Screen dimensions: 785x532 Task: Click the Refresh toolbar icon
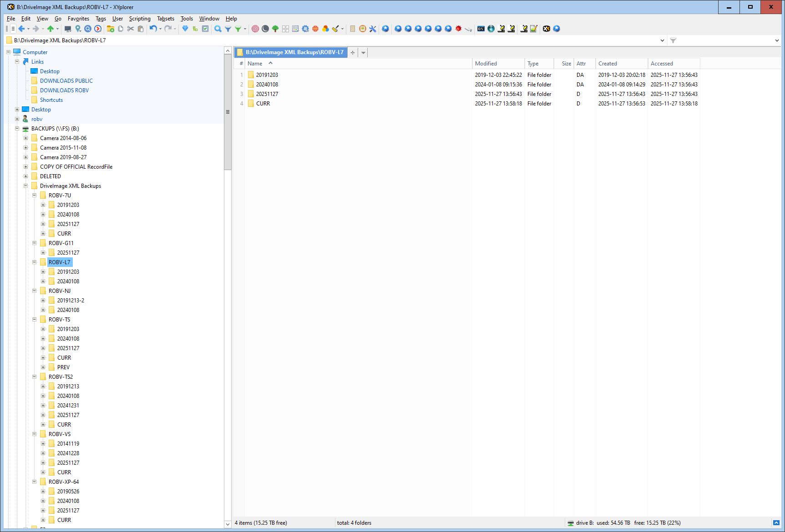(98, 29)
